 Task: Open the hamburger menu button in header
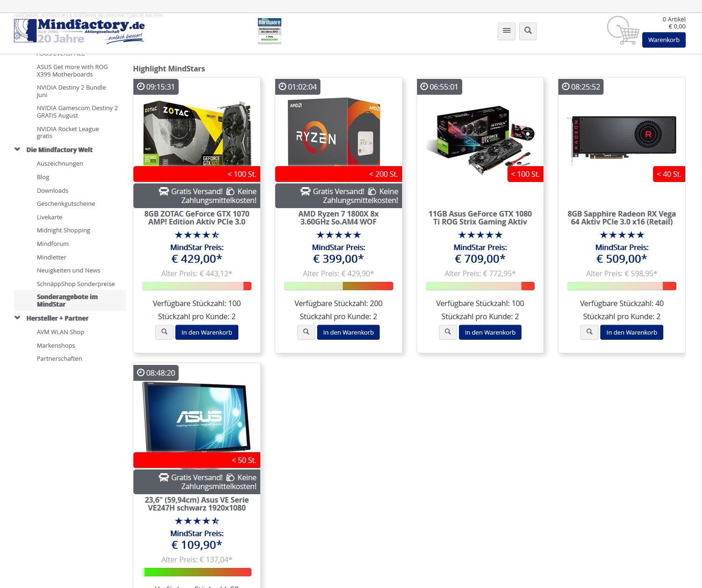[507, 31]
